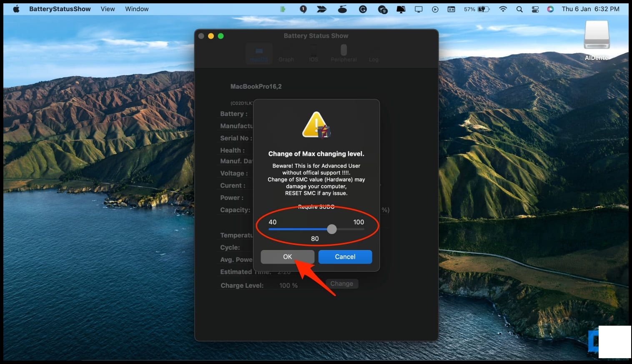The width and height of the screenshot is (632, 364).
Task: Click the Health label
Action: [x=232, y=150]
